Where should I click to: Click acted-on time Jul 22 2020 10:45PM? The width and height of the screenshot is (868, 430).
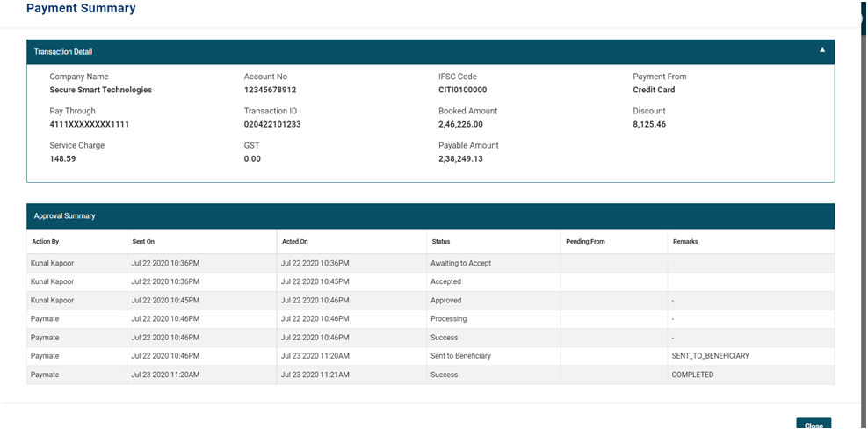click(315, 281)
